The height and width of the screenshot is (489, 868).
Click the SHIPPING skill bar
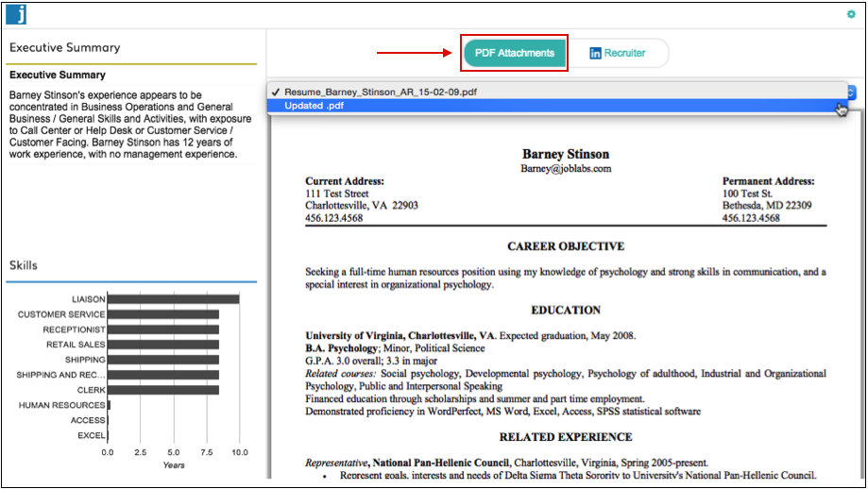(163, 360)
